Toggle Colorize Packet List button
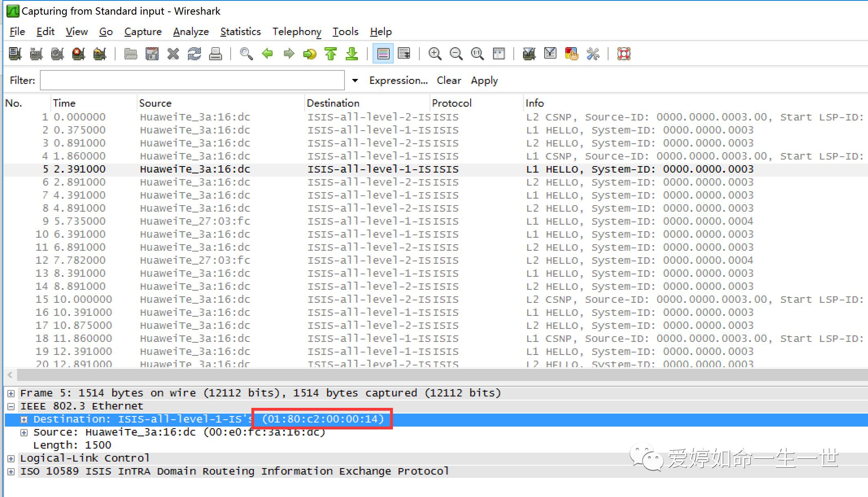Screen dimensions: 868x497 coord(383,54)
